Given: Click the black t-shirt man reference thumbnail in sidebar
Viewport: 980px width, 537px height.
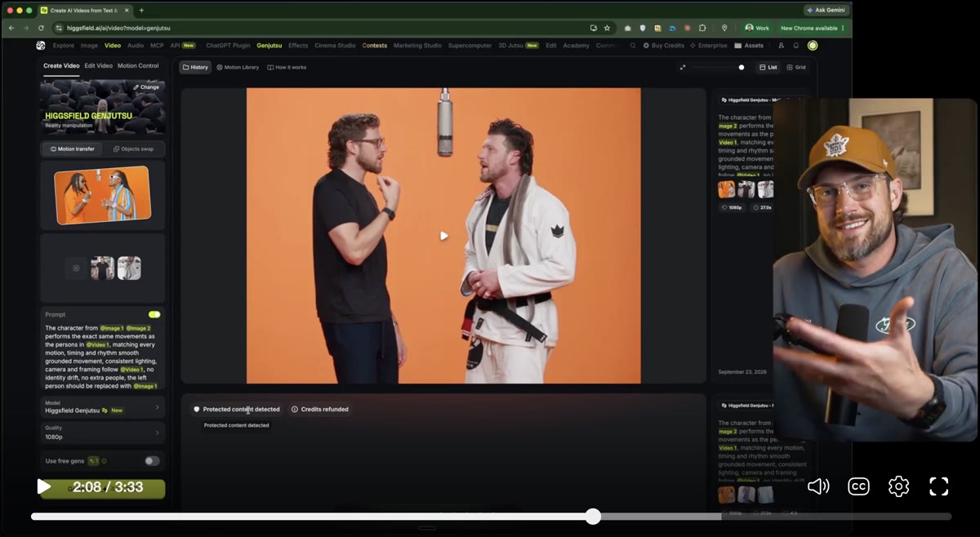Looking at the screenshot, I should [102, 268].
